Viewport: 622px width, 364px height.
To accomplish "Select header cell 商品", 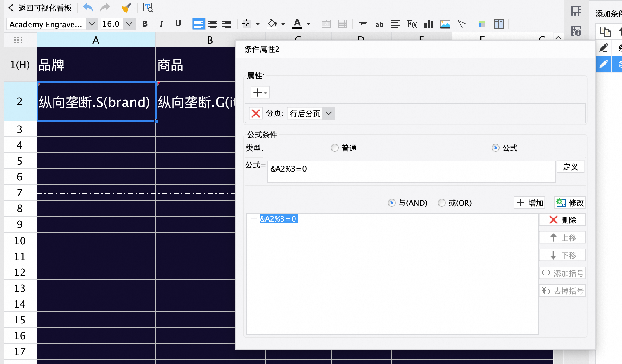I will pos(196,65).
